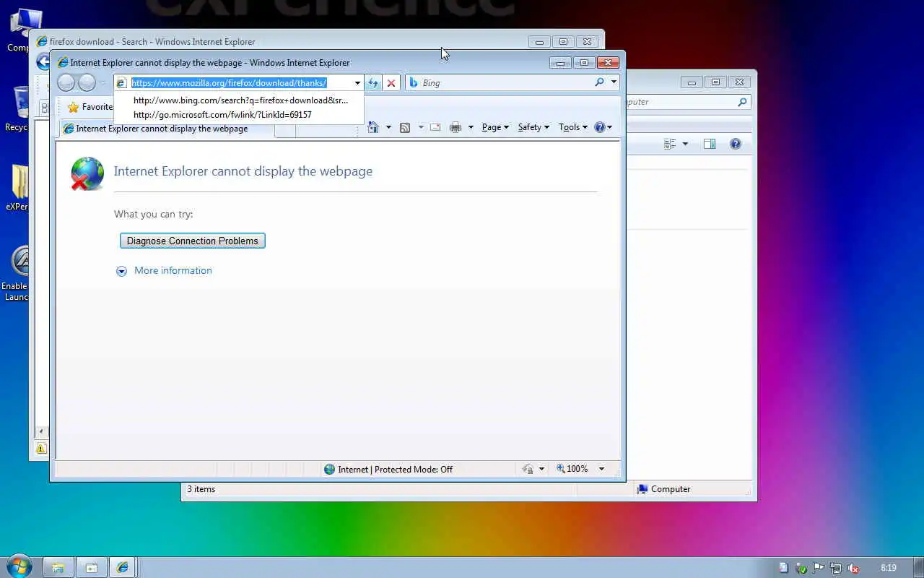Click the taskbar clock showing 8:19
The height and width of the screenshot is (578, 924).
tap(889, 568)
